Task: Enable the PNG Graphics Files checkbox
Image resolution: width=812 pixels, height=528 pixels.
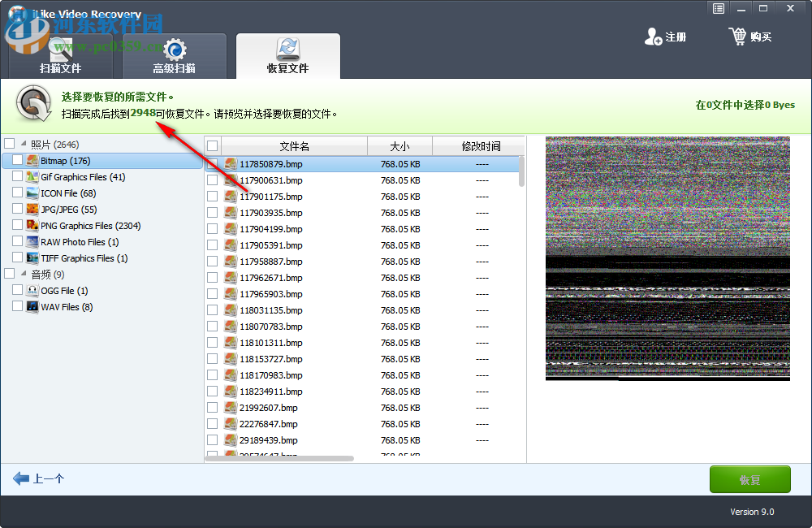Action: click(x=18, y=225)
